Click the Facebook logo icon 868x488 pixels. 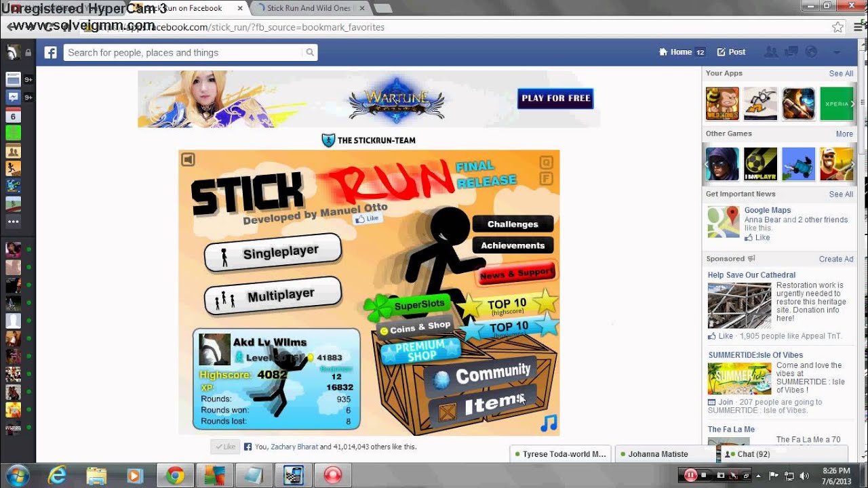(x=50, y=53)
